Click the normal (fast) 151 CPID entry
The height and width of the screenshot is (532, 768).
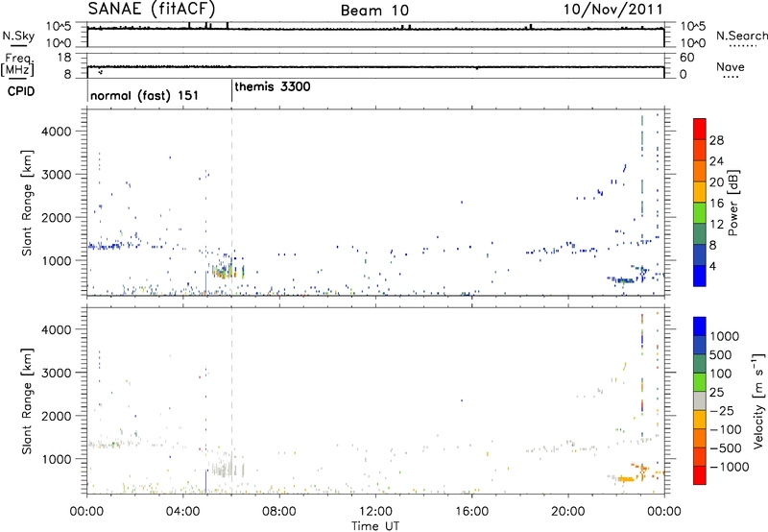click(145, 95)
